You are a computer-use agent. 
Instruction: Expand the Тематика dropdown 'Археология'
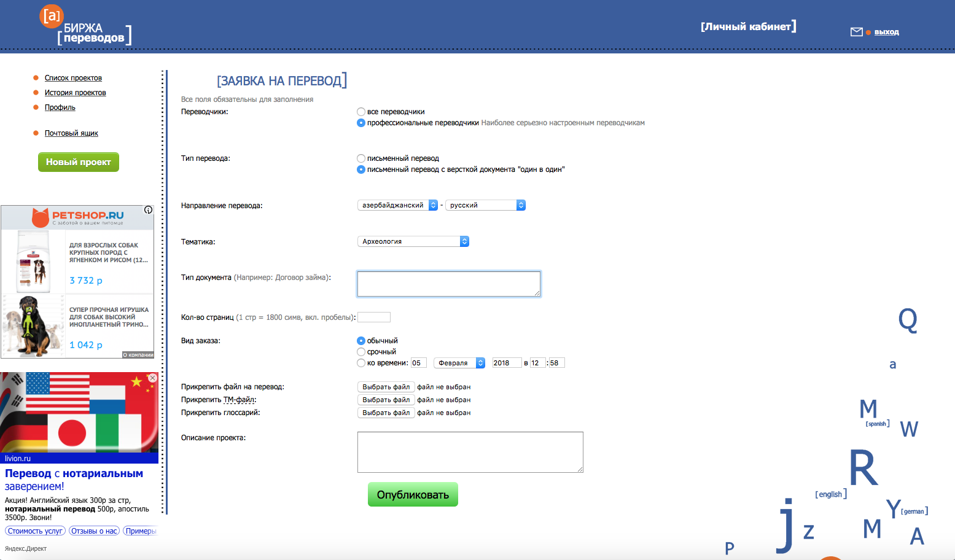413,241
